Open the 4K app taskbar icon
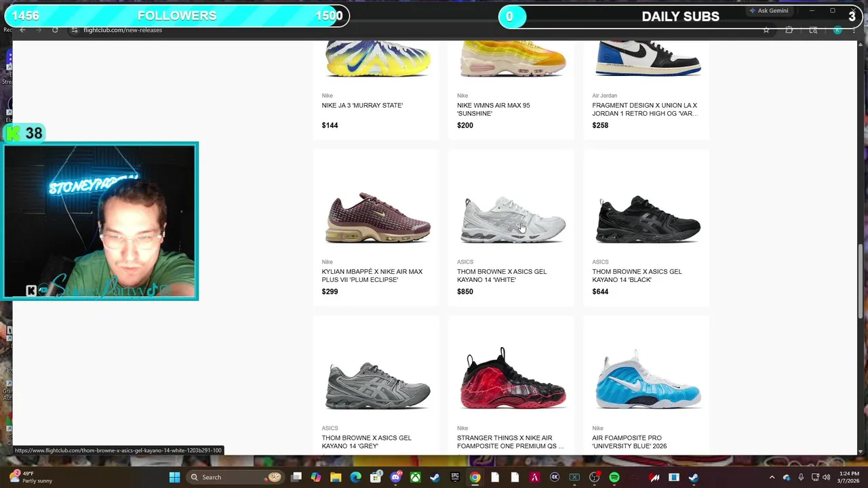The image size is (868, 488). (555, 477)
